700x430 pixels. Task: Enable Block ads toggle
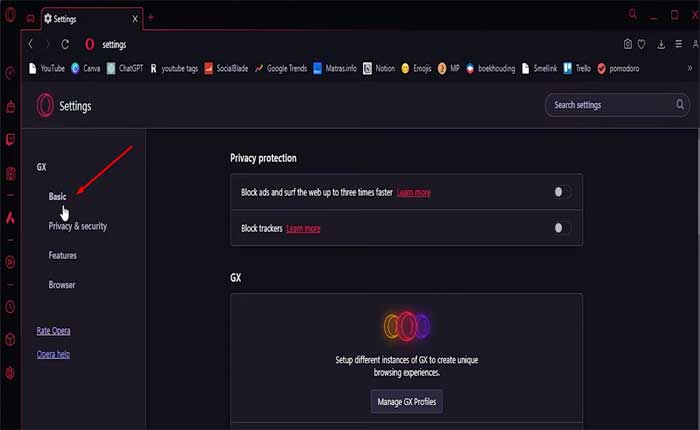562,192
